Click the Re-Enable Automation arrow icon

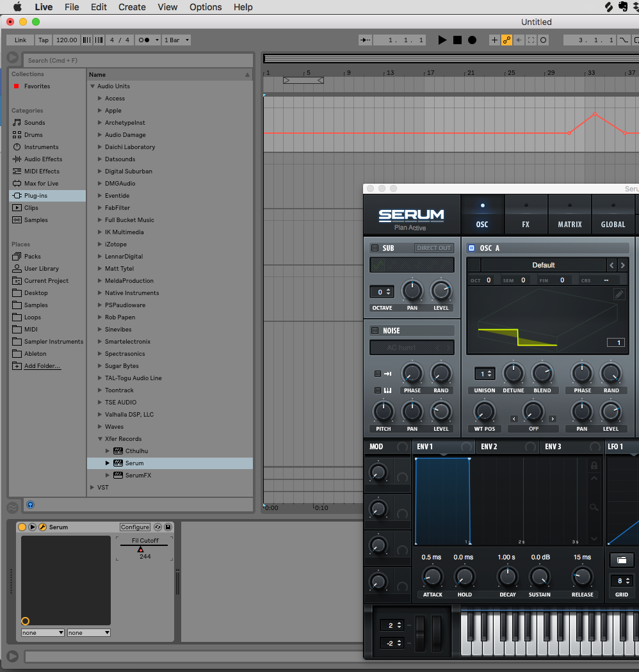519,40
